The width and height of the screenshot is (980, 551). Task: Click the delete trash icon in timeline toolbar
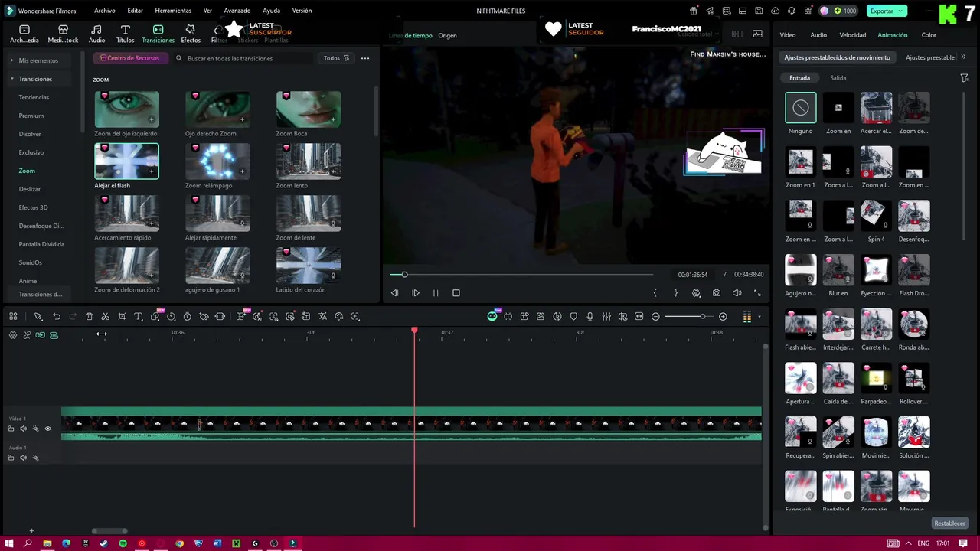pyautogui.click(x=90, y=317)
